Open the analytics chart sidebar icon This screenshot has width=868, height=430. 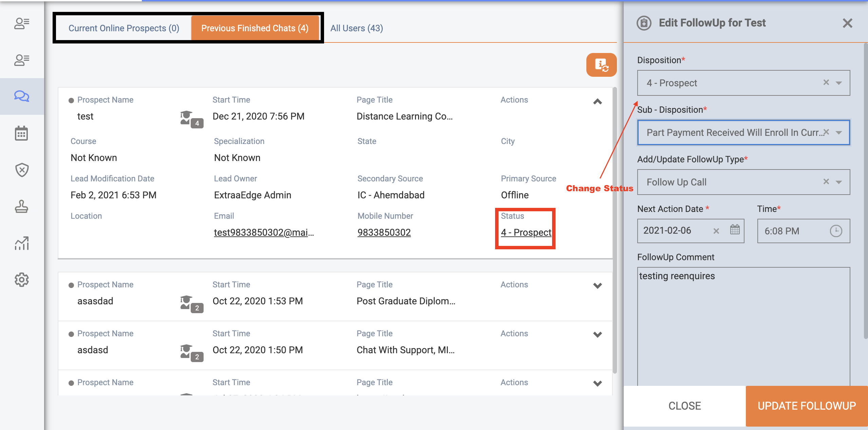coord(22,243)
